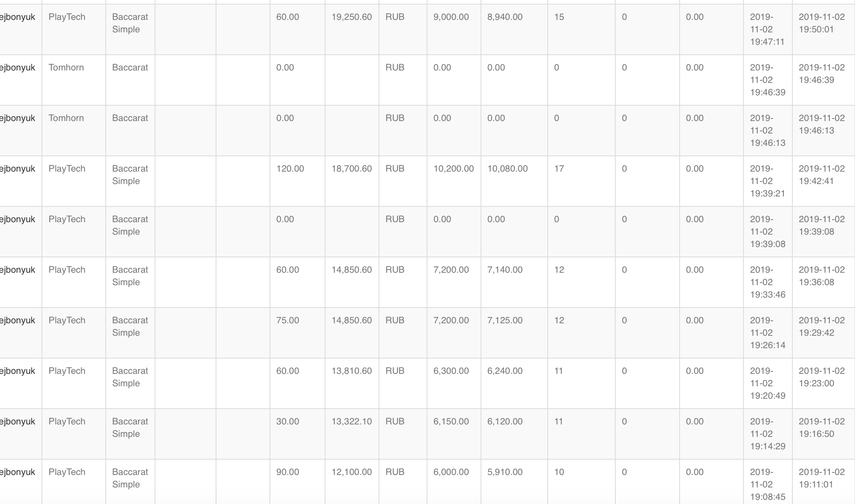Select the 120.00 value cell

(290, 169)
